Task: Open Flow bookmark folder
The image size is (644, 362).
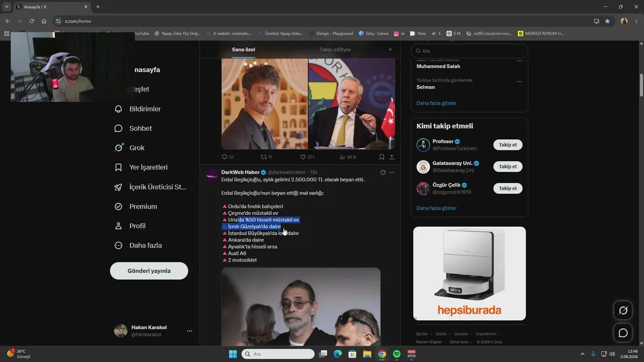Action: [418, 34]
